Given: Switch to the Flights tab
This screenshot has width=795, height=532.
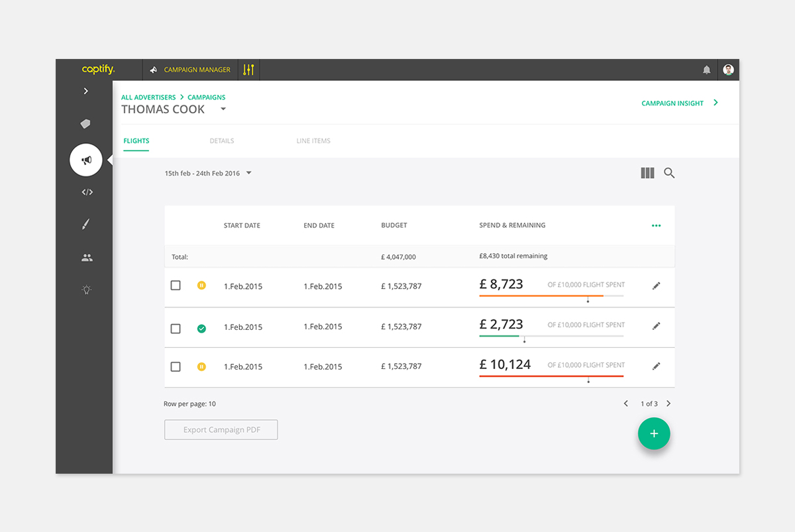Looking at the screenshot, I should tap(136, 140).
